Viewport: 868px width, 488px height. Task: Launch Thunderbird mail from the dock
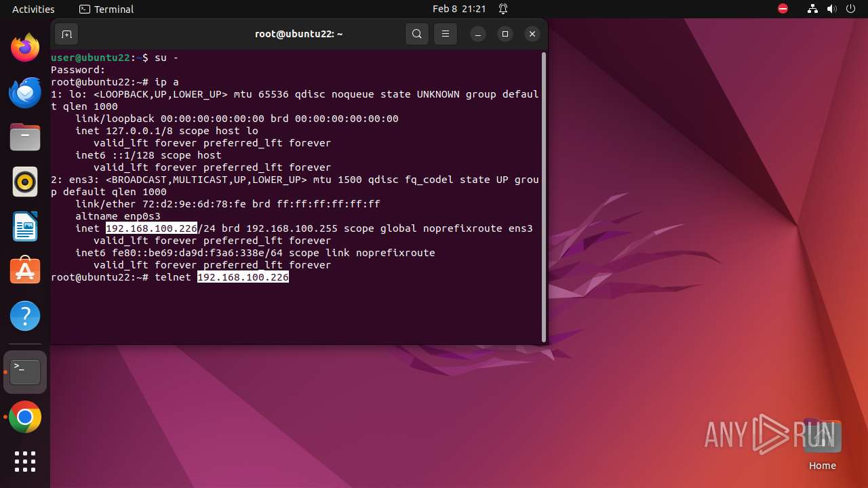25,92
